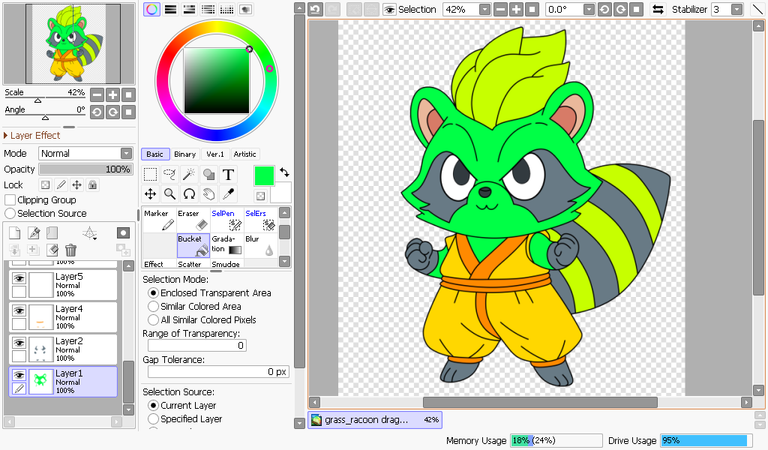The width and height of the screenshot is (768, 450).
Task: Select the lasso selection tool
Action: [169, 175]
